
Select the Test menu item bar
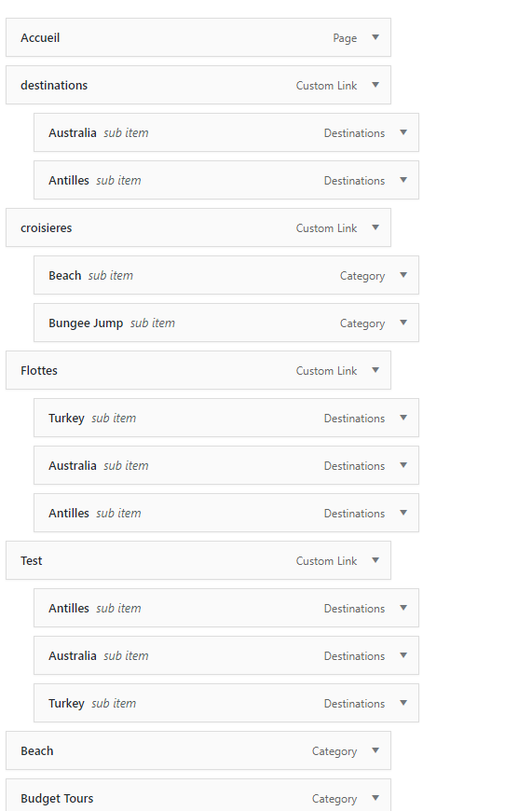pyautogui.click(x=198, y=560)
